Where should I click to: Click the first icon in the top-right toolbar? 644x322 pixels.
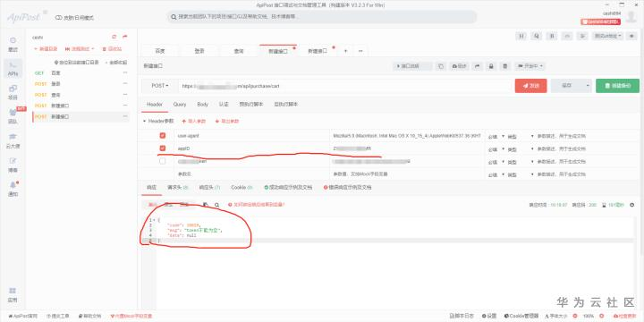point(521,36)
